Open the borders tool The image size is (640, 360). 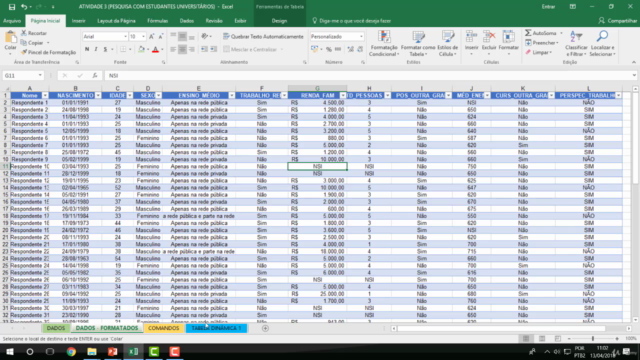(x=123, y=49)
